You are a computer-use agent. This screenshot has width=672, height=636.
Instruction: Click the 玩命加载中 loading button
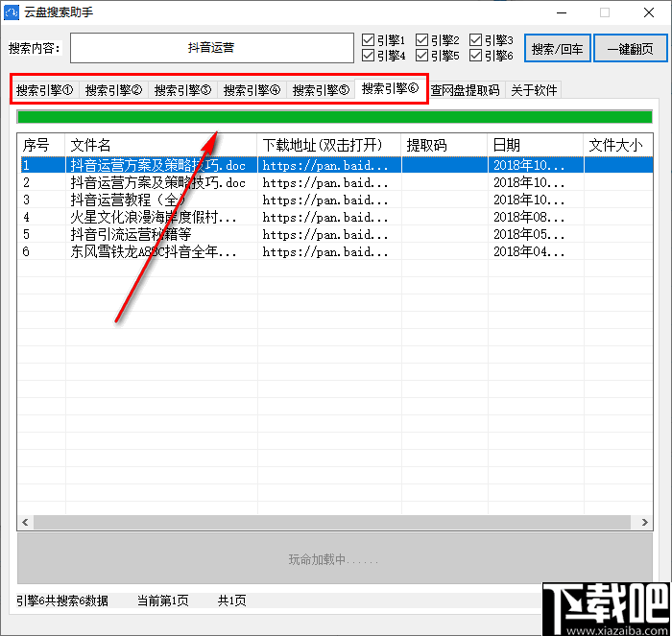pyautogui.click(x=335, y=558)
